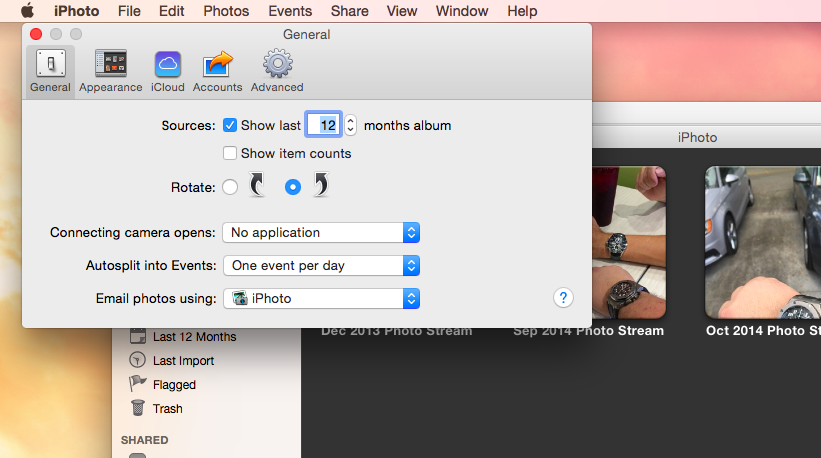Open the File menu
Image resolution: width=821 pixels, height=458 pixels.
tap(129, 11)
